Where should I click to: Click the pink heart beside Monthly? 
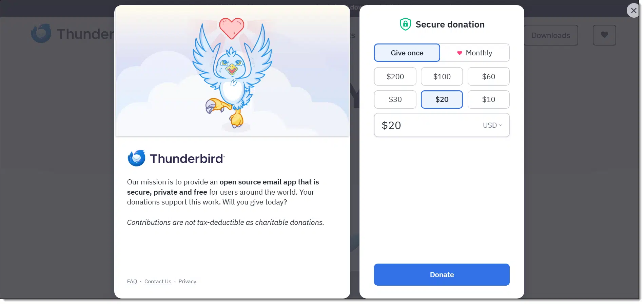coord(460,53)
